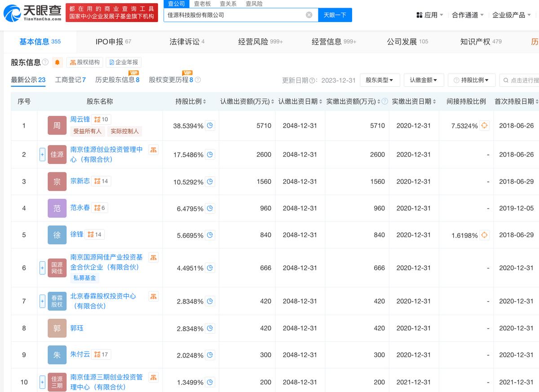Switch to 股权变更历程 8 sub-tab
The height and width of the screenshot is (392, 539).
171,80
